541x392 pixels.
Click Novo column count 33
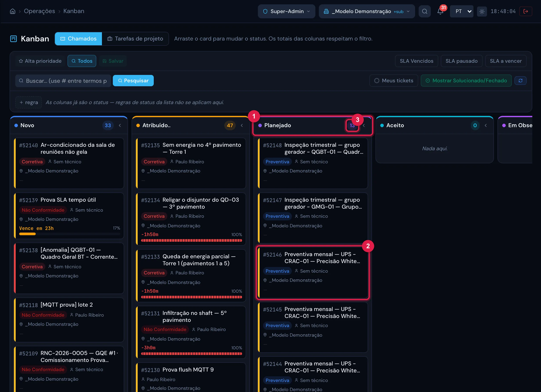point(108,125)
